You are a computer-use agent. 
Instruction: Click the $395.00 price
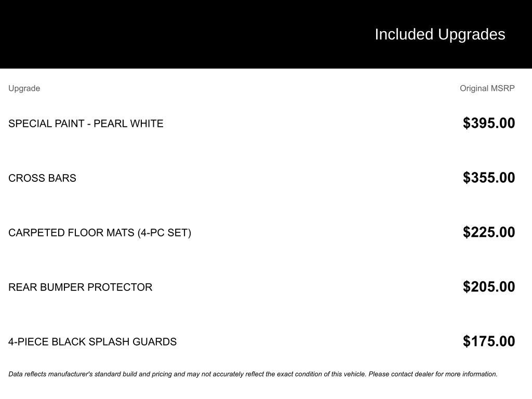coord(489,123)
